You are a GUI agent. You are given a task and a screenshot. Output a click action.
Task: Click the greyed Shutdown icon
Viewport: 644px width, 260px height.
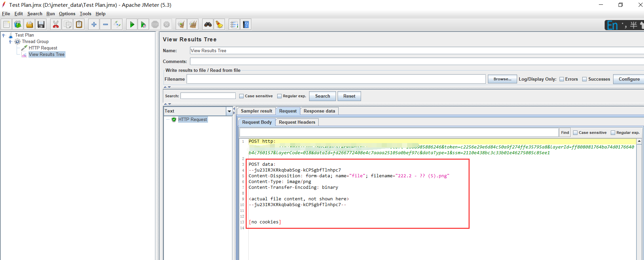(x=167, y=24)
